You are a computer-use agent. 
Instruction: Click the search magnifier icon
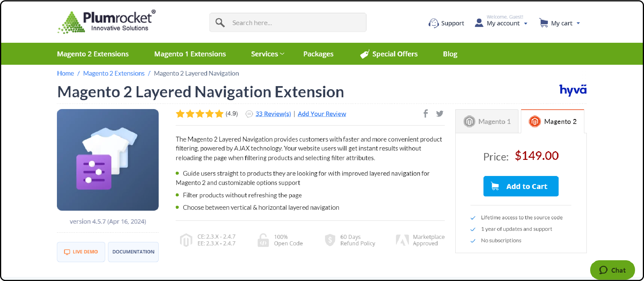coord(220,23)
